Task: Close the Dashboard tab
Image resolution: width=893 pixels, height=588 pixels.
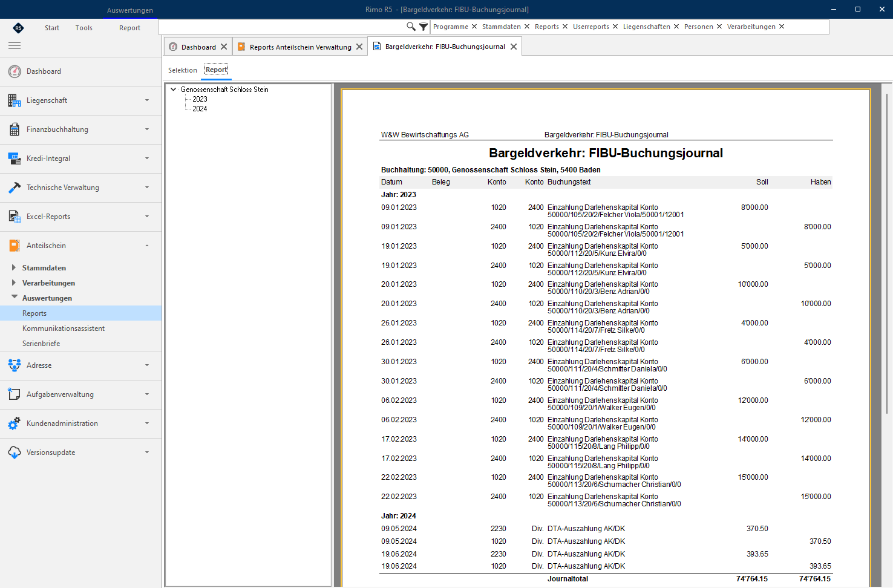Action: 224,47
